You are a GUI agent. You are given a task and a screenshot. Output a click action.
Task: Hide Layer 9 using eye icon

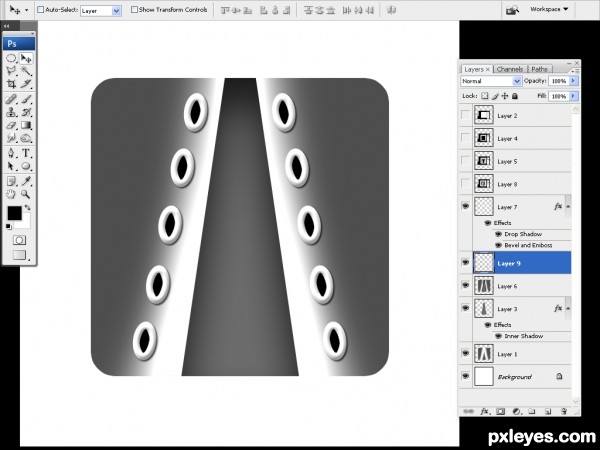pyautogui.click(x=465, y=262)
